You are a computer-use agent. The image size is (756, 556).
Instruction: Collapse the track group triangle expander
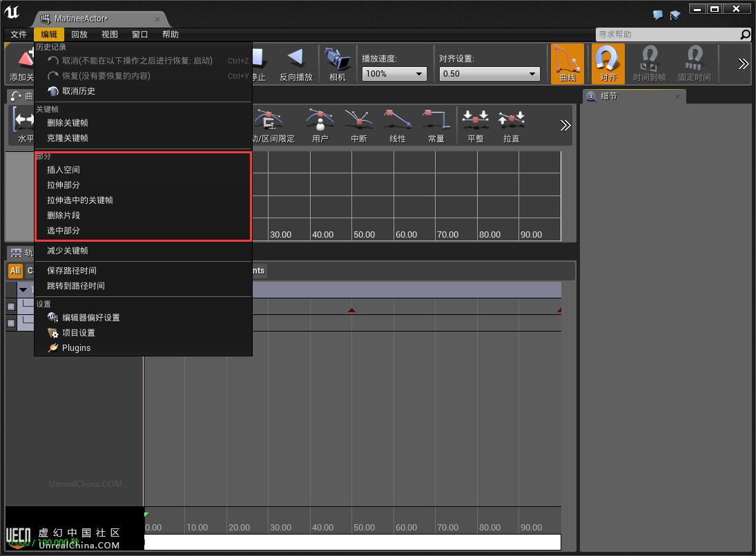coord(23,290)
